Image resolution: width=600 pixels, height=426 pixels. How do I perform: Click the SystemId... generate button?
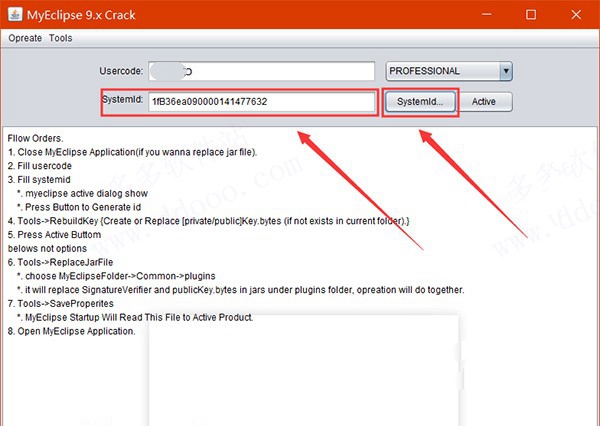coord(420,102)
